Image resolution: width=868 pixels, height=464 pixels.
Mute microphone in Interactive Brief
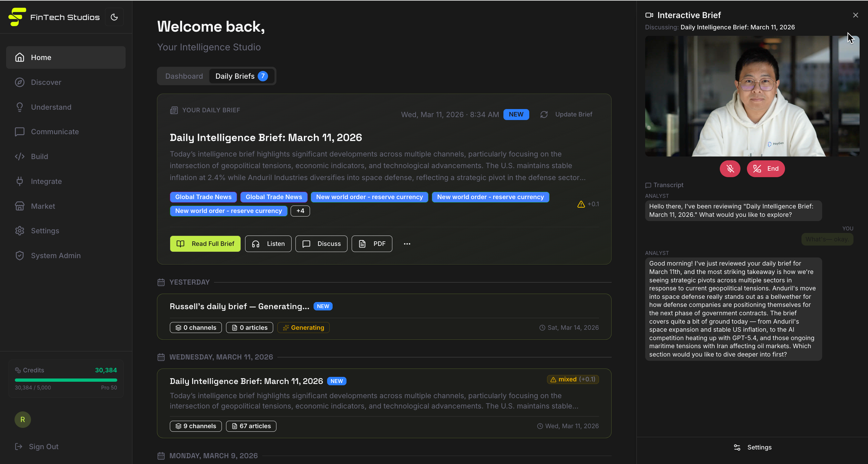(730, 169)
